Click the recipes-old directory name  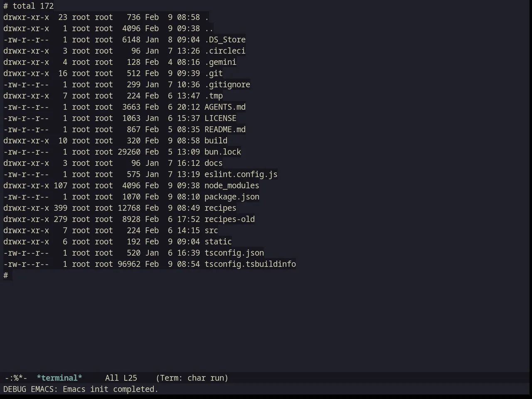pos(229,219)
